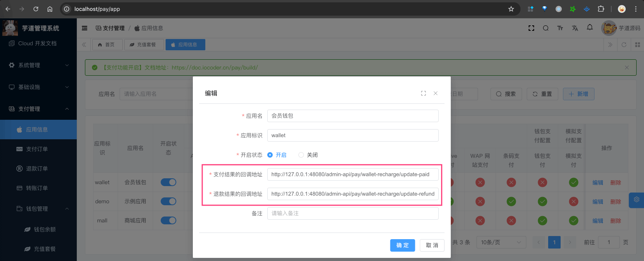644x261 pixels.
Task: Collapse the 支付管理 sidebar menu
Action: 38,109
